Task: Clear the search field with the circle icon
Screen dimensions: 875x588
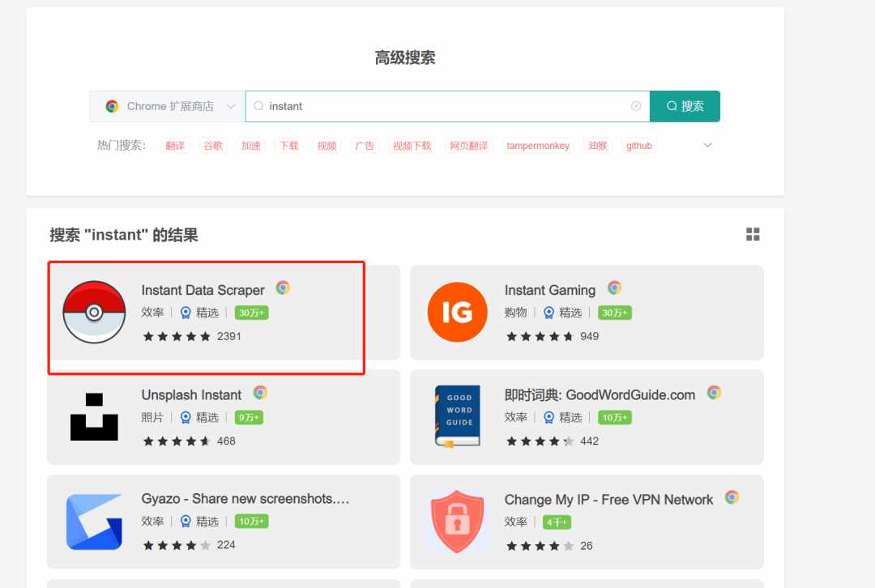Action: click(636, 106)
